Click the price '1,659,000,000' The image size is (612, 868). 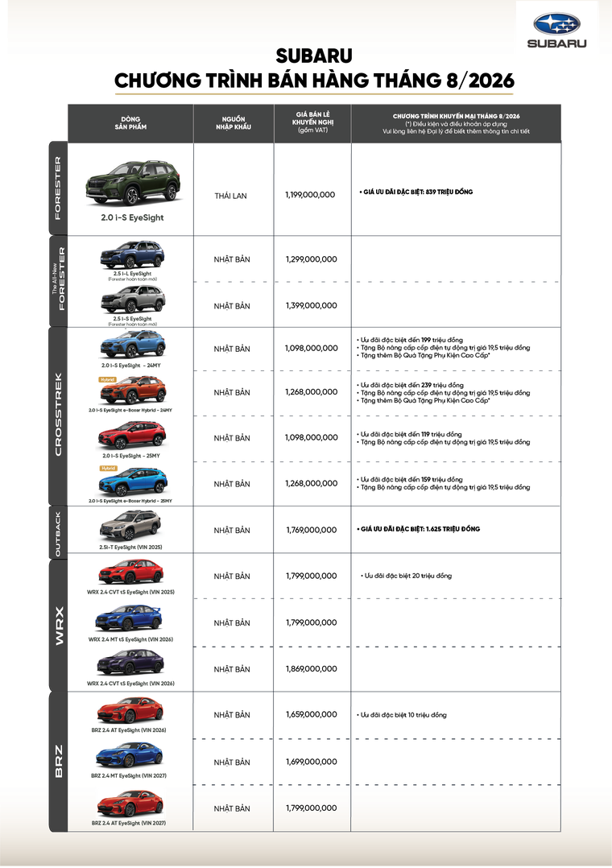click(x=312, y=715)
